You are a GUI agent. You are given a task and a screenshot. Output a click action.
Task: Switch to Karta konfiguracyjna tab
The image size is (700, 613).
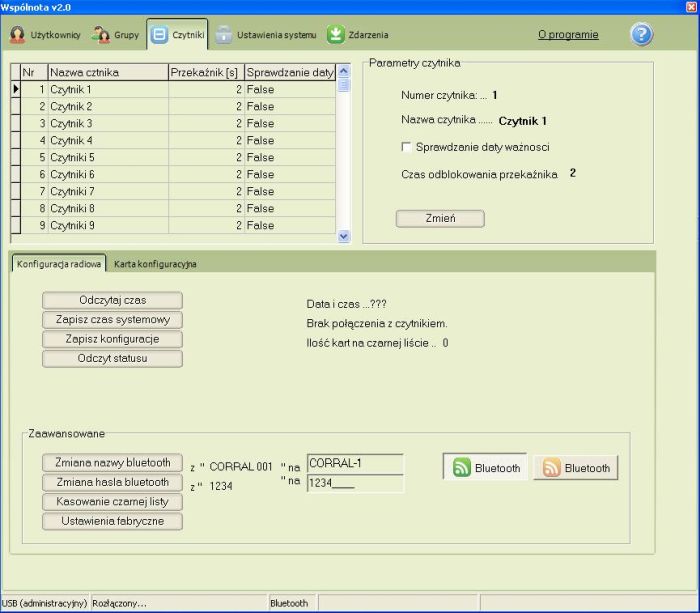155,264
